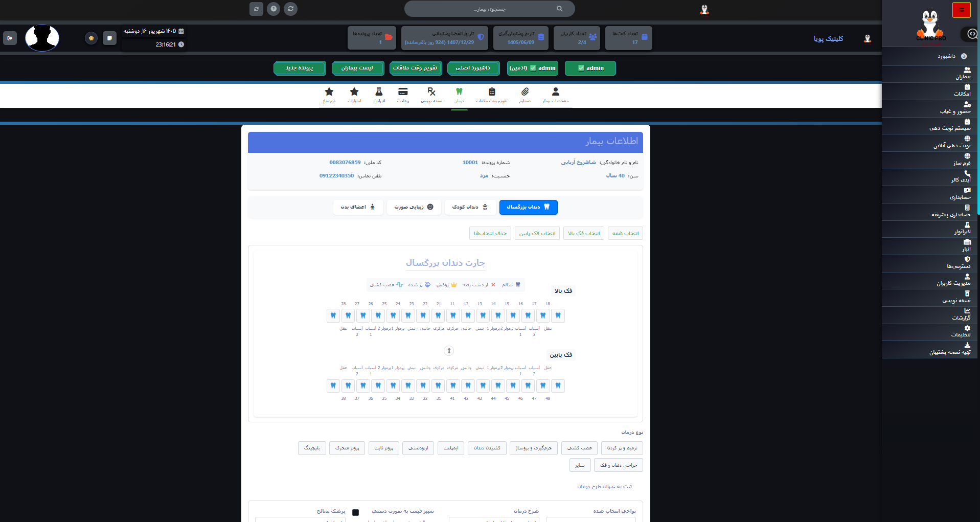Open patient list (لیست بیماران) green button
The height and width of the screenshot is (522, 980).
(357, 68)
